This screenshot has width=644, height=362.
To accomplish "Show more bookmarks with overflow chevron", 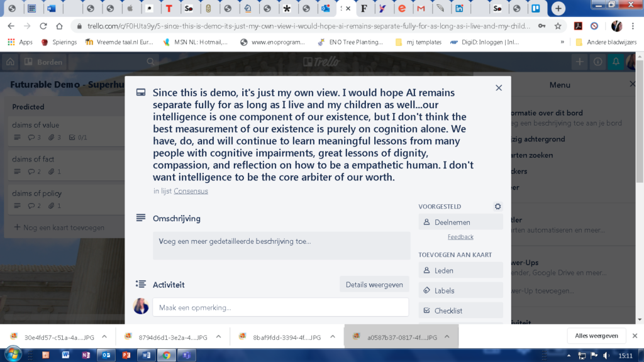I will [x=562, y=42].
